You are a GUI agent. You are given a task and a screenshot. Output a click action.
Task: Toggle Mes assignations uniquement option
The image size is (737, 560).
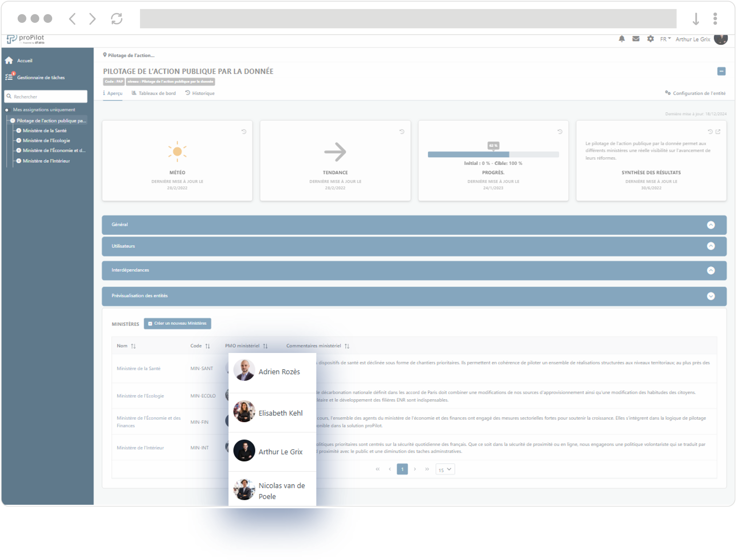coord(7,110)
